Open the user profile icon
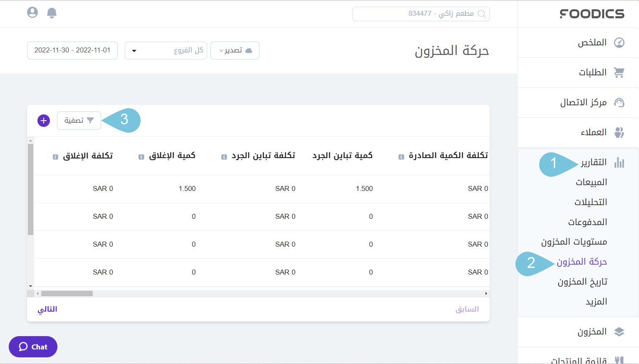639x364 pixels. [32, 13]
